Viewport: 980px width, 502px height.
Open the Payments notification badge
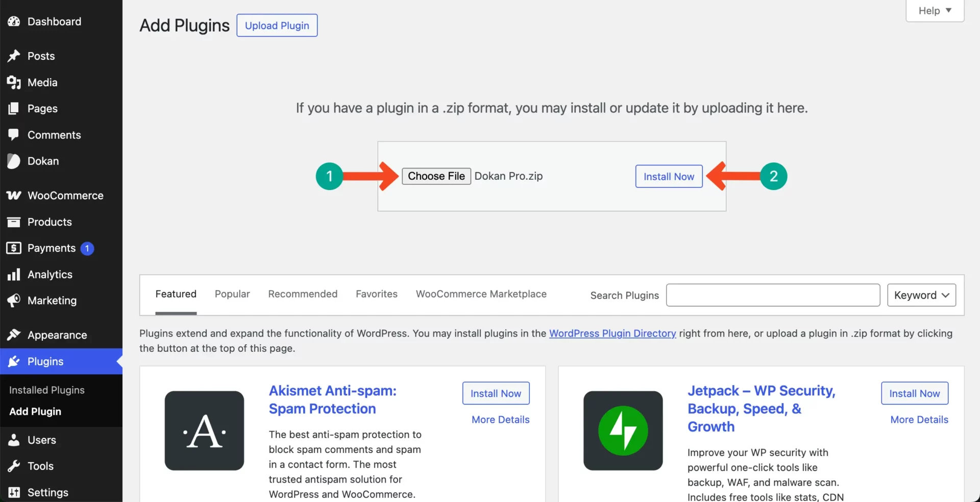point(87,248)
